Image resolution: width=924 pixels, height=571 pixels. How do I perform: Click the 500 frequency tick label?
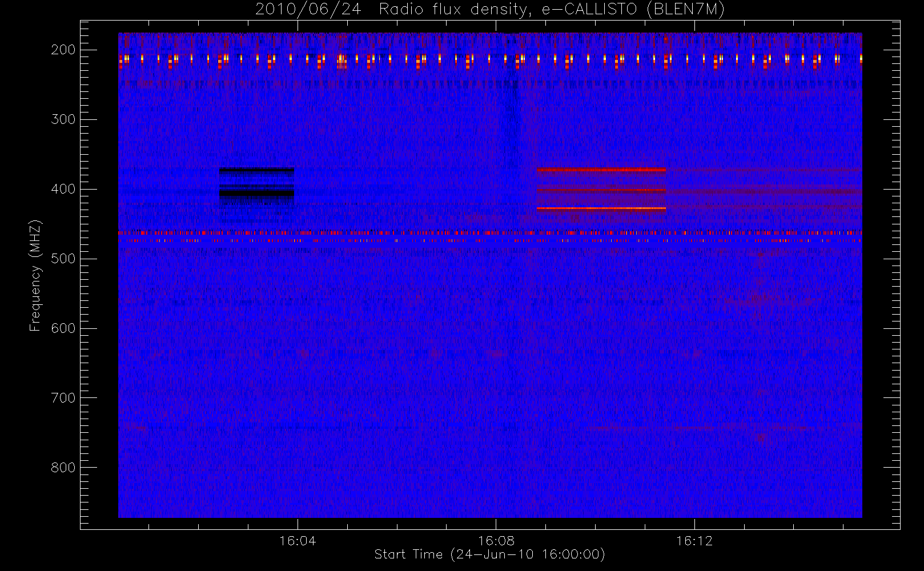pyautogui.click(x=63, y=259)
